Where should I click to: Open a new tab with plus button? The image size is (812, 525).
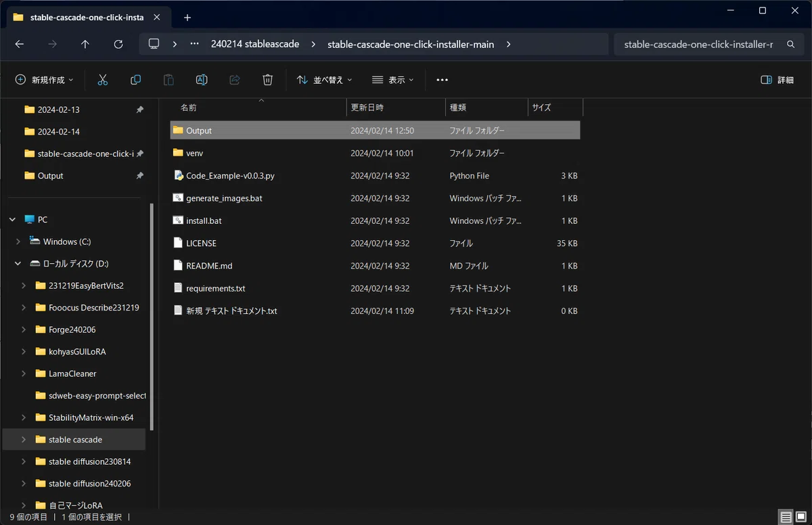pyautogui.click(x=187, y=18)
